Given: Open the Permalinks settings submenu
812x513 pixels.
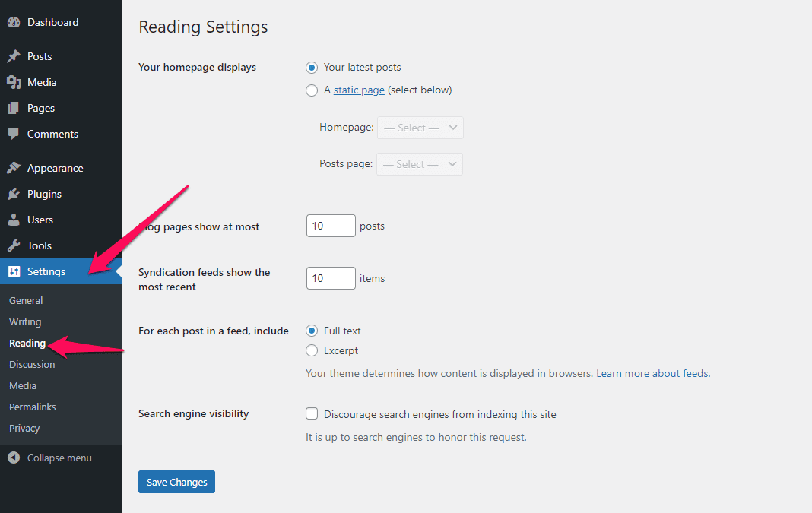Looking at the screenshot, I should tap(33, 407).
